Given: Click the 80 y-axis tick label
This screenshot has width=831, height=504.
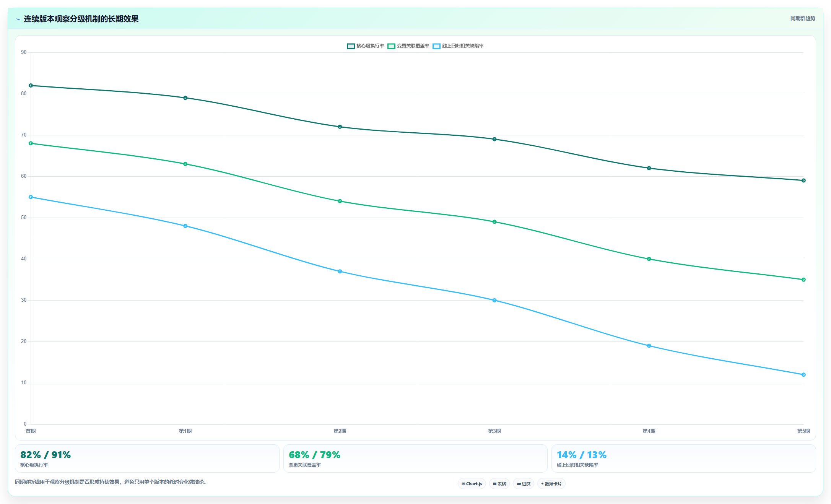Looking at the screenshot, I should coord(24,94).
